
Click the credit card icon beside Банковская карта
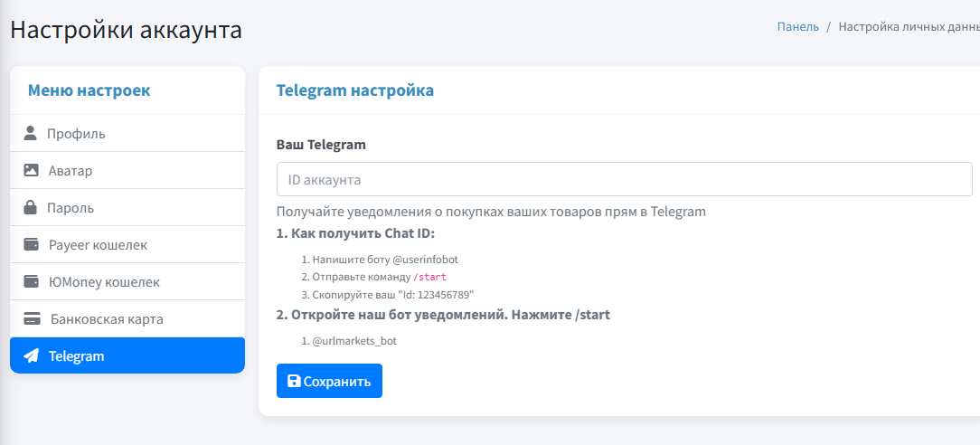click(x=32, y=318)
